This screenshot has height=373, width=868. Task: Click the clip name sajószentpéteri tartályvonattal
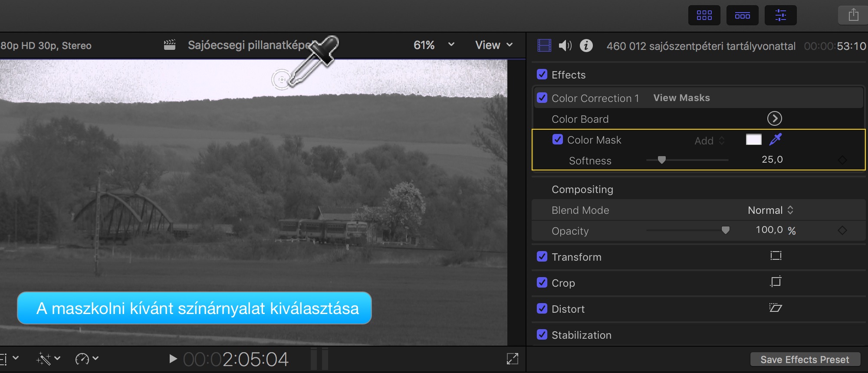[x=701, y=46]
